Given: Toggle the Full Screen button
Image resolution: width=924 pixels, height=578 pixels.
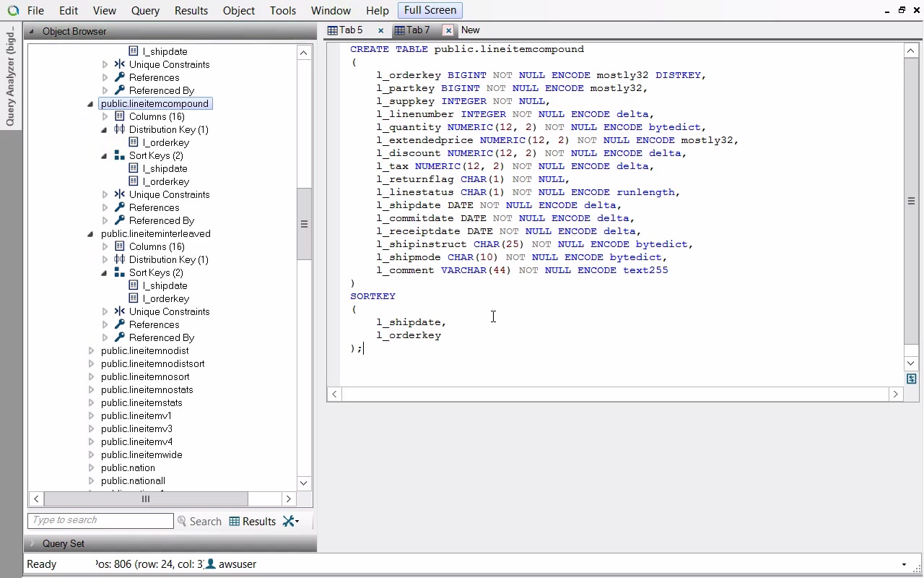Looking at the screenshot, I should point(430,10).
